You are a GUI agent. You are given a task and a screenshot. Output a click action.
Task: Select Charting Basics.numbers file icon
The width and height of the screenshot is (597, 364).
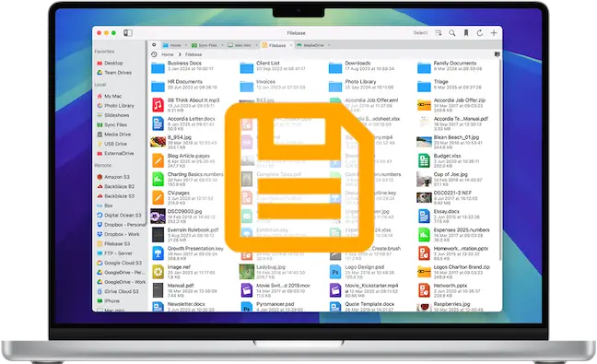click(x=158, y=179)
